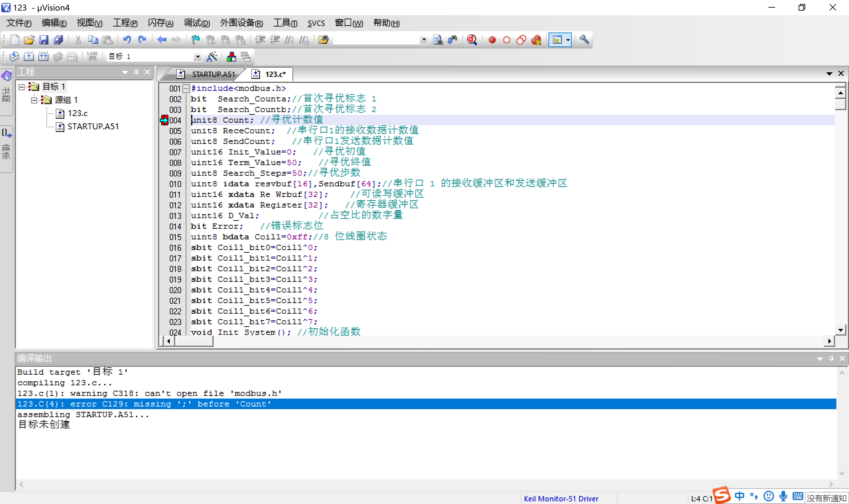Open the target selection dropdown

198,57
